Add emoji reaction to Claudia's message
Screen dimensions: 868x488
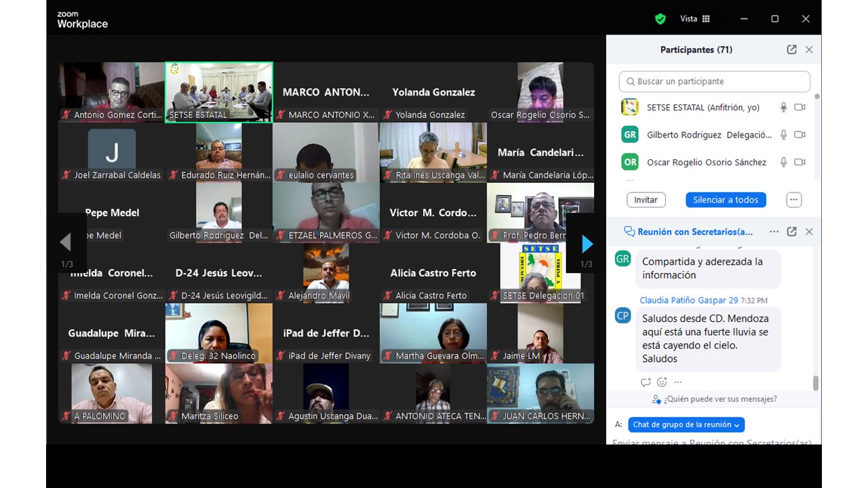(x=662, y=382)
